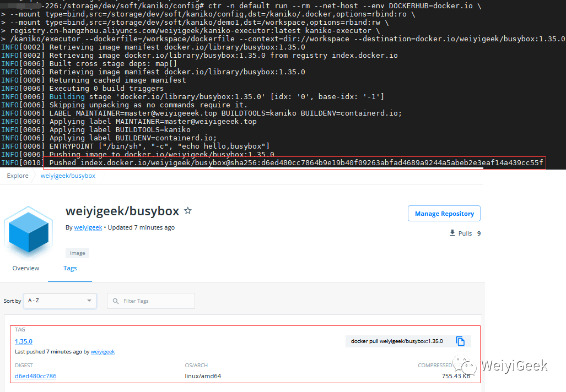This screenshot has width=566, height=392.
Task: Click the Executing 0 build triggers line
Action: (82, 89)
